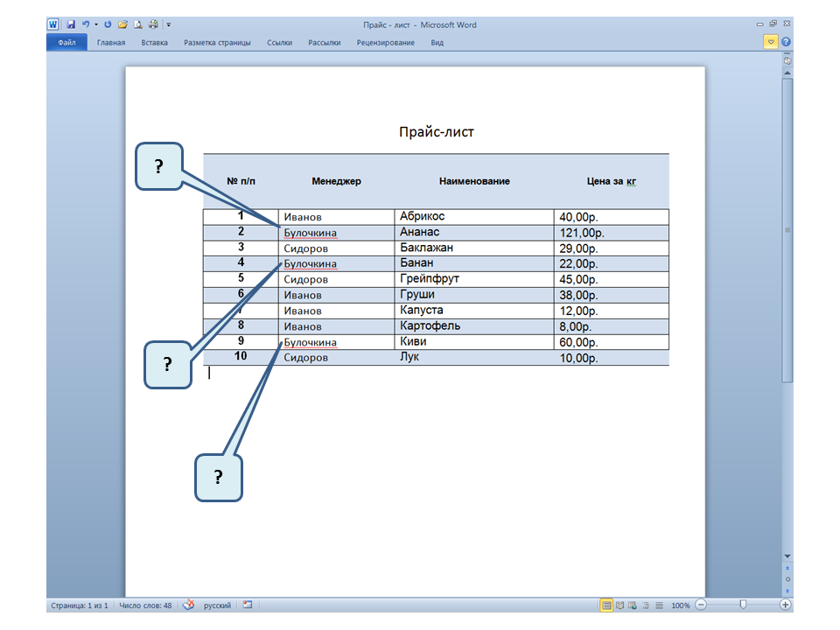Click the Redo icon in quick access toolbar
Viewport: 840px width, 630px height.
click(x=108, y=24)
